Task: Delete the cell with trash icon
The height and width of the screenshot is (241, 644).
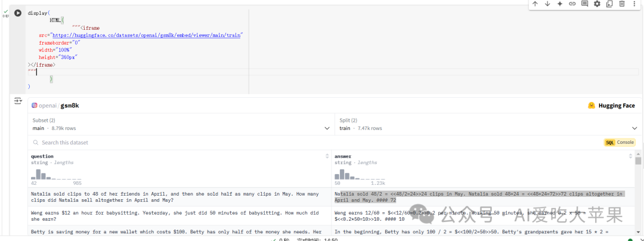Action: click(x=622, y=4)
